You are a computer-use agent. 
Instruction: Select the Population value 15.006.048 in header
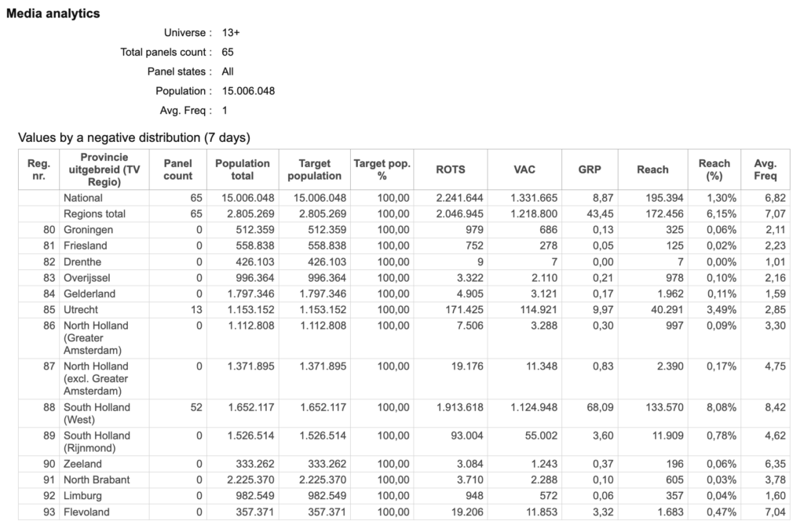point(248,91)
